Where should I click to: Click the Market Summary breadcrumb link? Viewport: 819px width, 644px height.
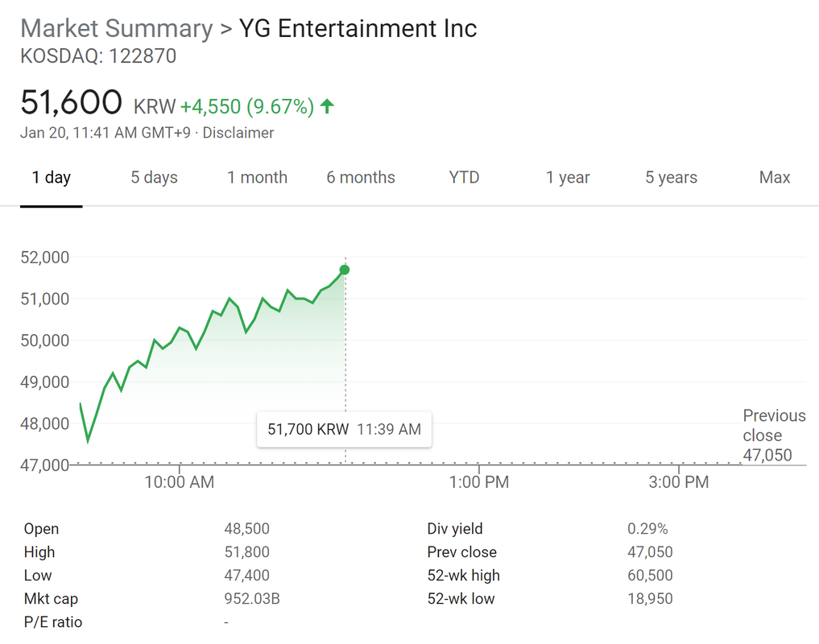(116, 29)
